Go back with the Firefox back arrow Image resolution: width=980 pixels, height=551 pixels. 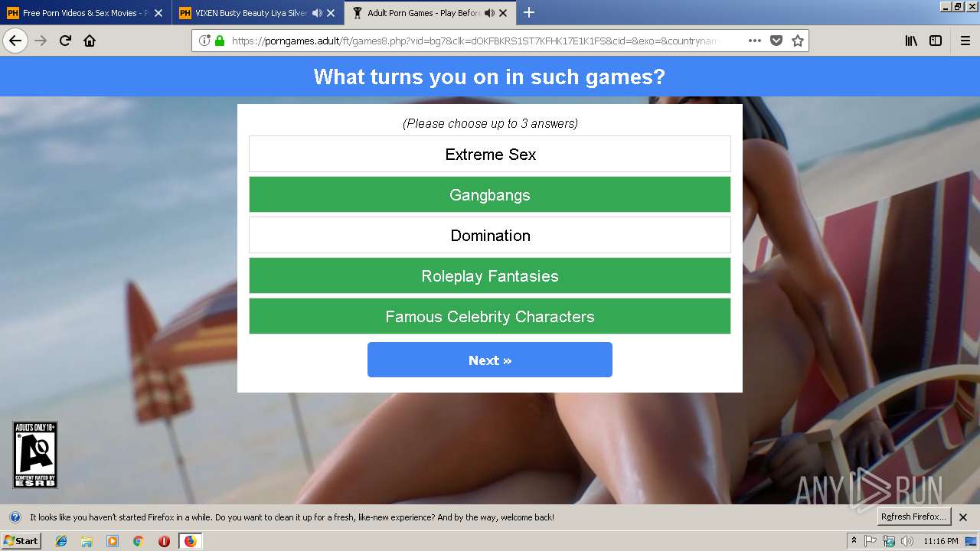(x=15, y=41)
